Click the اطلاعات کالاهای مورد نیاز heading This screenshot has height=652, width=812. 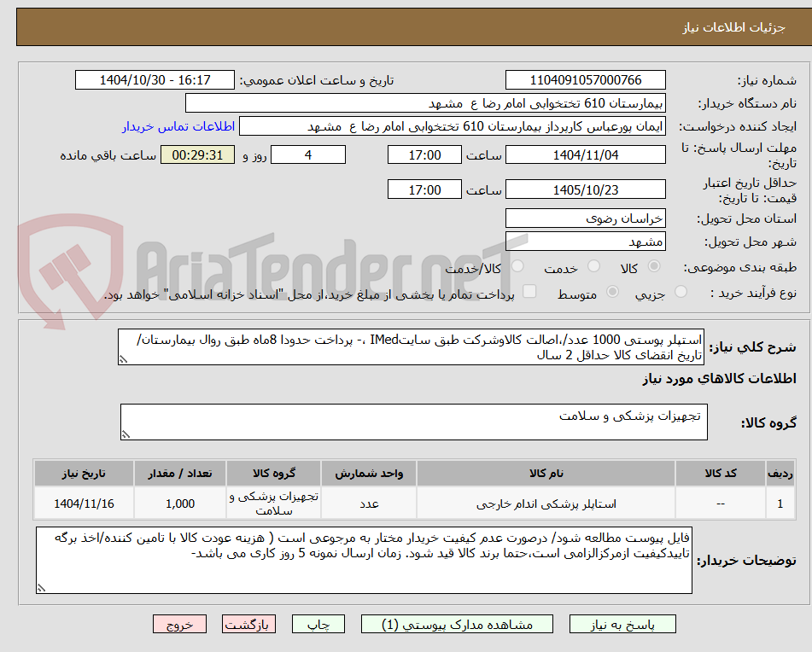tap(719, 379)
